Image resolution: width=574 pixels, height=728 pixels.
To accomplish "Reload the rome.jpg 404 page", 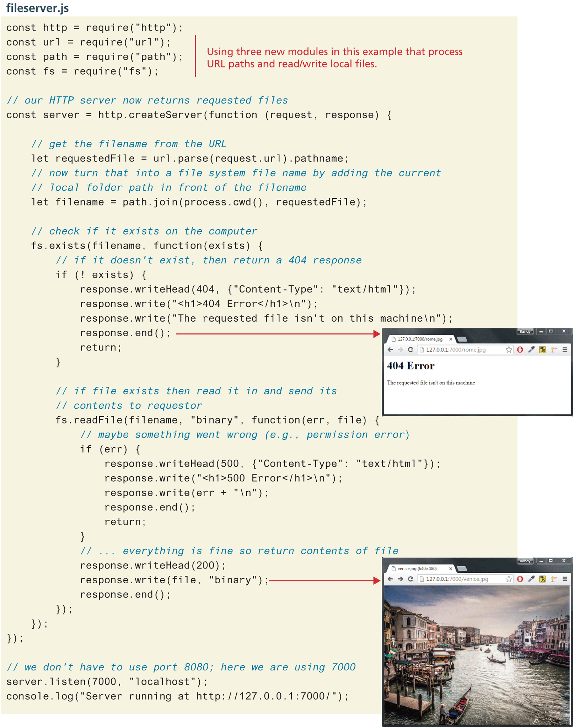I will point(410,350).
